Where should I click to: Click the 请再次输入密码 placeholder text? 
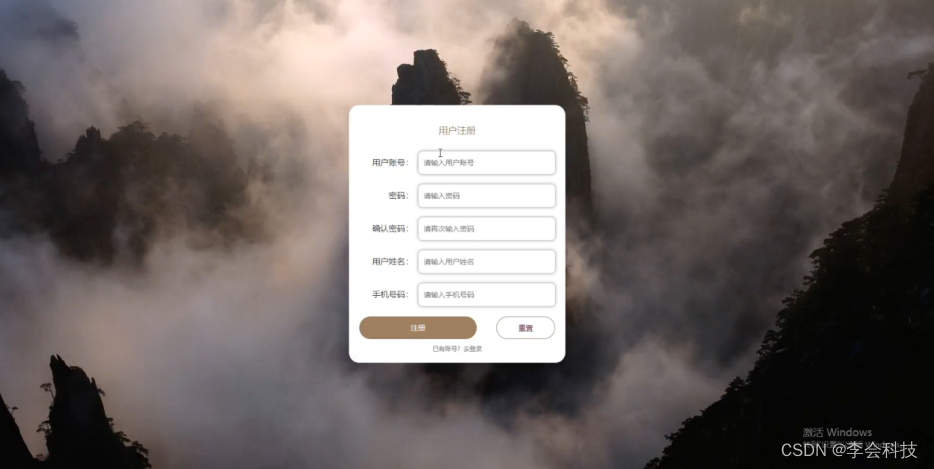[449, 229]
